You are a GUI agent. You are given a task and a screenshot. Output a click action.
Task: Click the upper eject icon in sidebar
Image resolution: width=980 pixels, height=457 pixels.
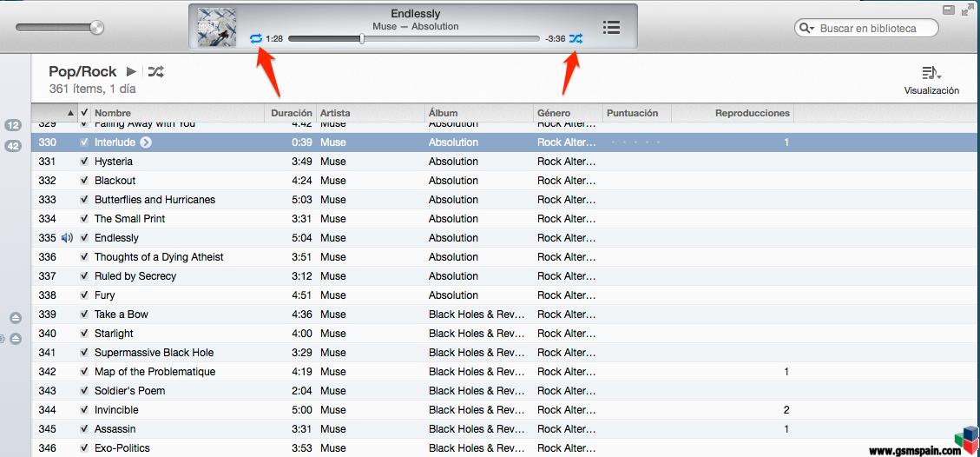(x=16, y=318)
